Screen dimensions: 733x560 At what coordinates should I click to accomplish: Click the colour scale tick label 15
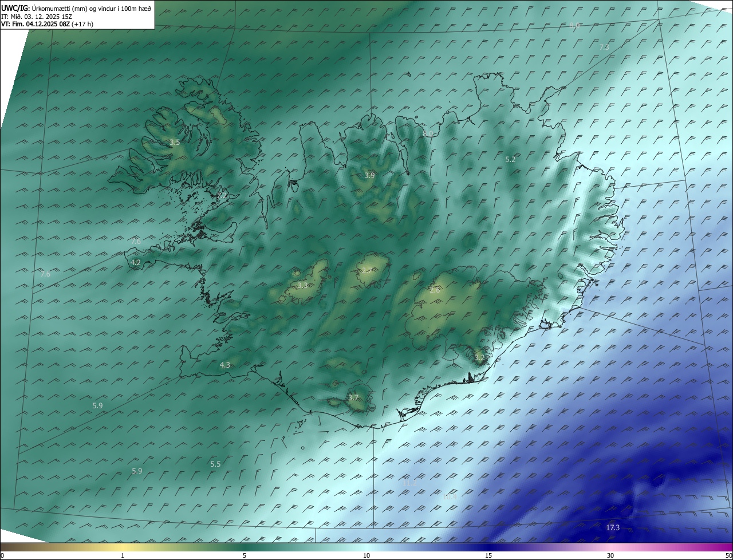point(488,555)
